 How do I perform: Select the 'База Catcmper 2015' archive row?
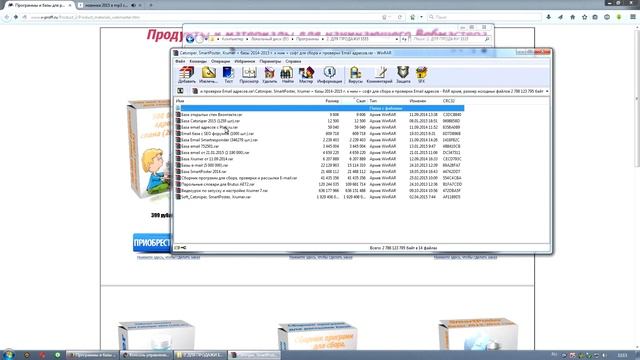point(319,121)
